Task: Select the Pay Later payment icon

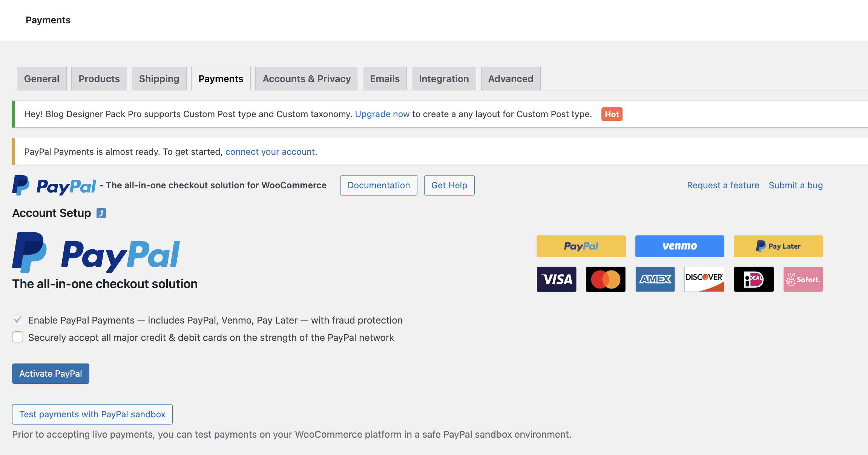Action: 778,246
